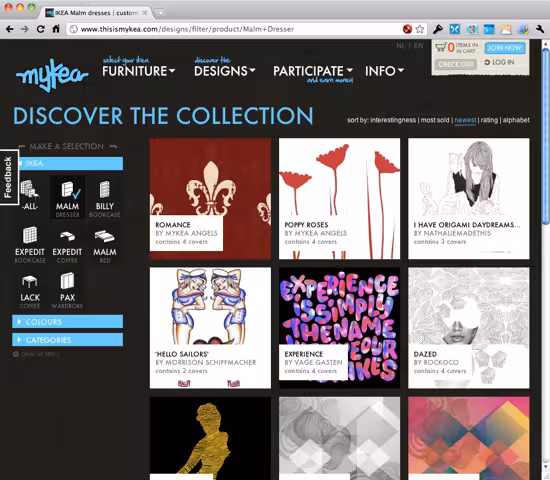This screenshot has height=480, width=550.
Task: Click the mykea logo
Action: (52, 74)
